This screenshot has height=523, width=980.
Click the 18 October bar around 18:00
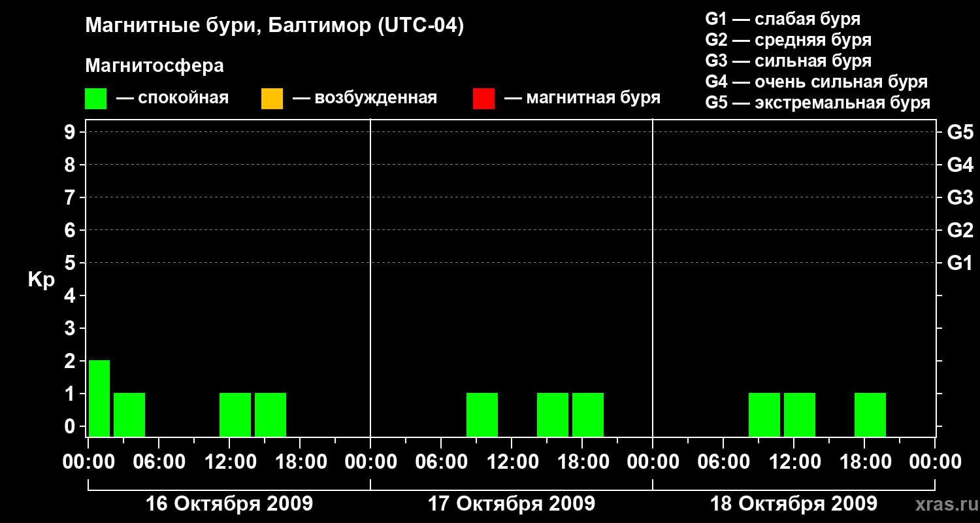[870, 414]
